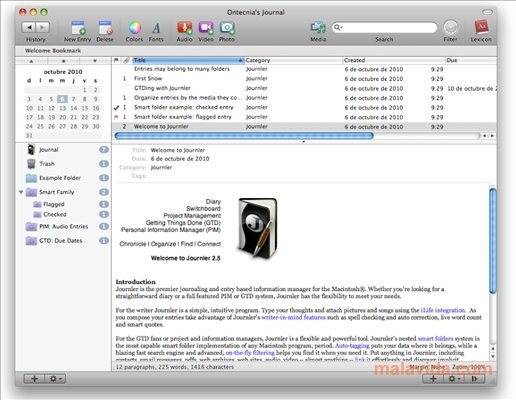The height and width of the screenshot is (400, 516).
Task: Click the iLife integration link
Action: click(443, 310)
